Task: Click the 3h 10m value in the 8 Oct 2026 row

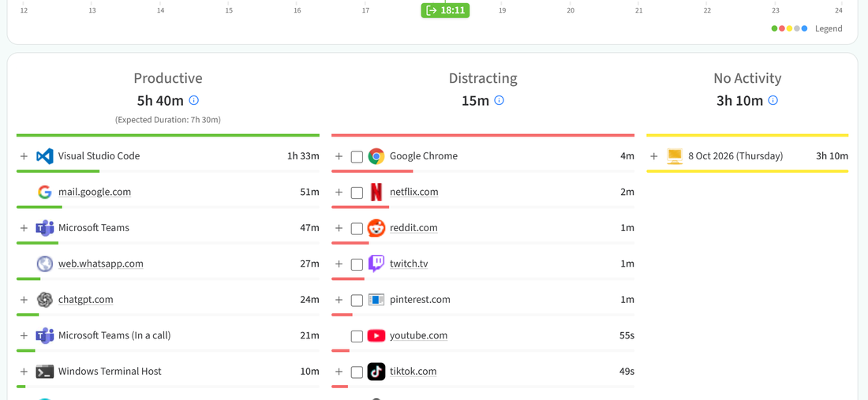Action: (832, 156)
